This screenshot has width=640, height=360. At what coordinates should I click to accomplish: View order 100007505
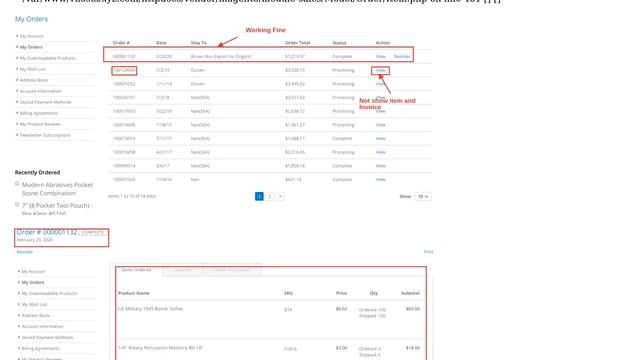point(380,180)
